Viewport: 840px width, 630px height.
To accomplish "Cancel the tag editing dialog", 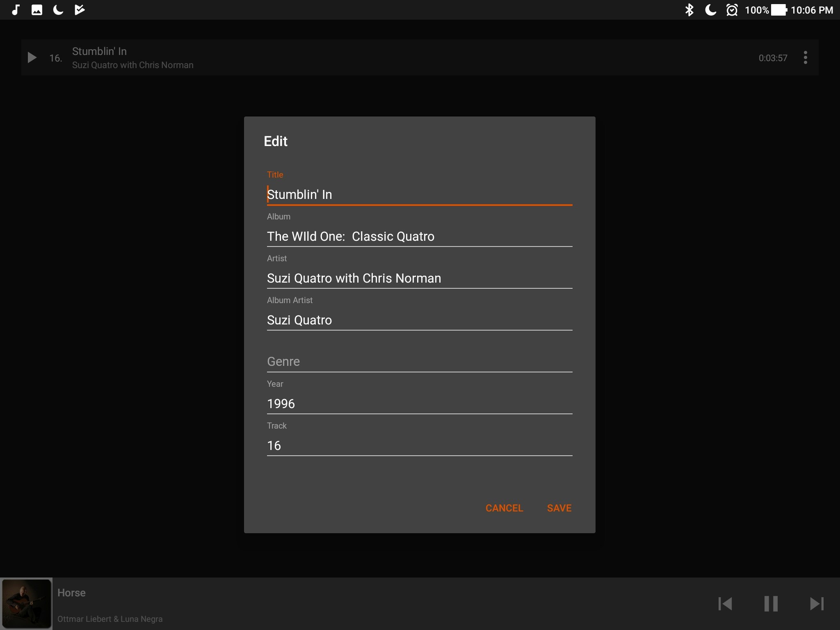I will tap(504, 508).
